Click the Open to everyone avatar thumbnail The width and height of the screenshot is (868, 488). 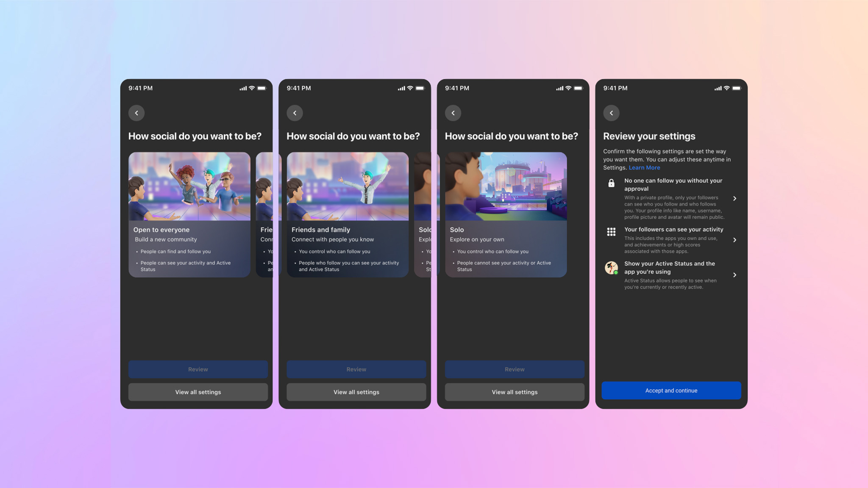pyautogui.click(x=189, y=186)
